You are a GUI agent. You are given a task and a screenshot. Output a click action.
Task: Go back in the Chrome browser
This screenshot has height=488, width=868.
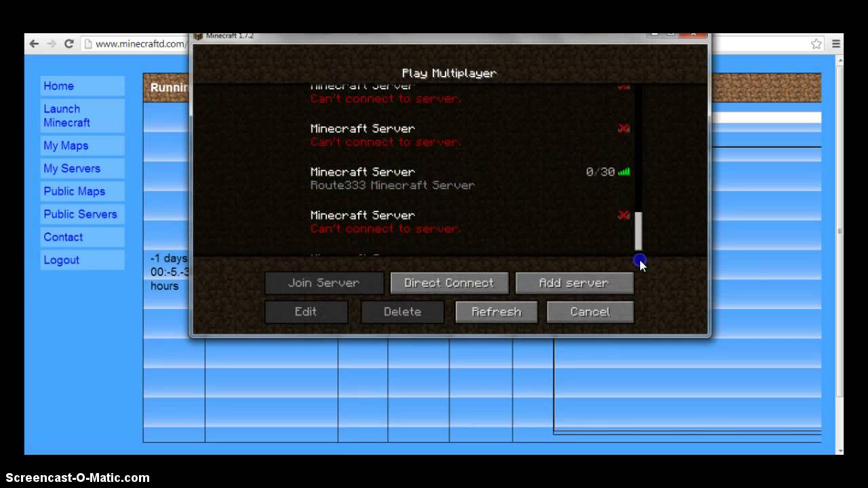pos(34,43)
